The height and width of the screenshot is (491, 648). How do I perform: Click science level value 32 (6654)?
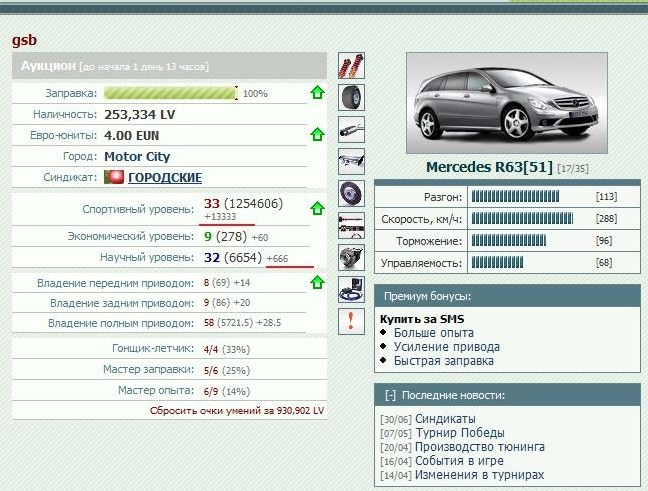coord(233,257)
